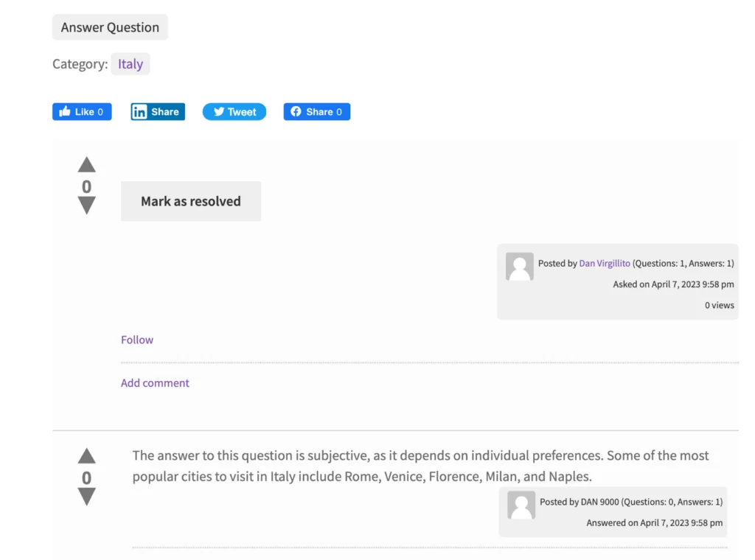Viewport: 755px width, 560px height.
Task: Click the 'Asked on April 7, 2023' timestamp
Action: (673, 284)
